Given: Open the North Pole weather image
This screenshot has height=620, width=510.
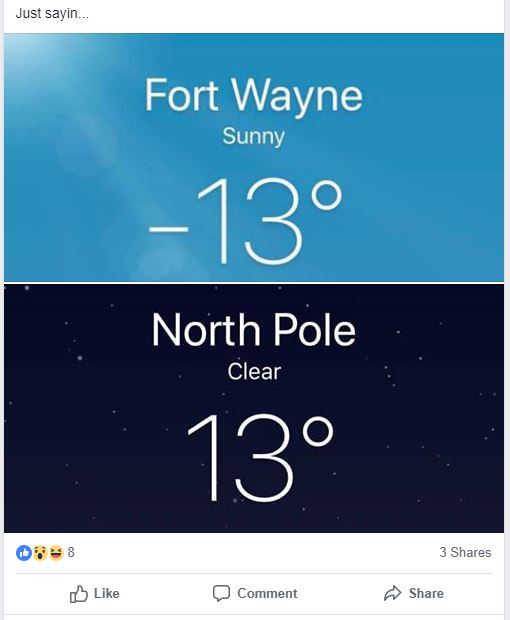Looking at the screenshot, I should click(x=254, y=408).
